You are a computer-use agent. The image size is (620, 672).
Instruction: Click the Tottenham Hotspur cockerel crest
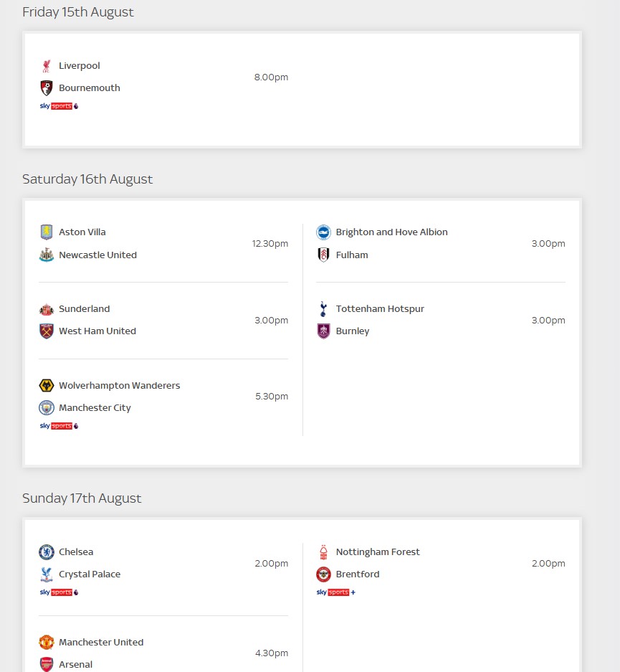323,308
